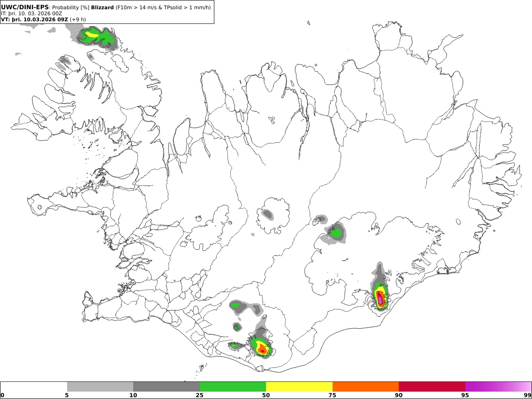
Task: Click the green 25-50% legend swatch
Action: [x=233, y=387]
